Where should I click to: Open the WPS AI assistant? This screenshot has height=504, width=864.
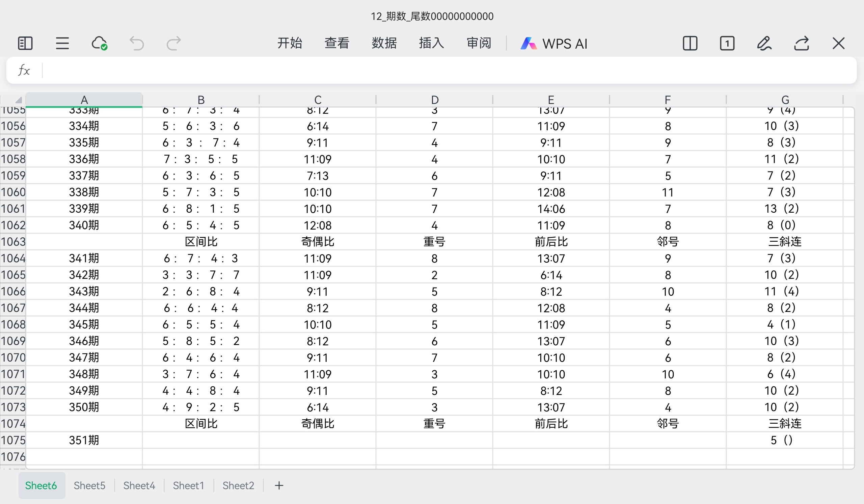point(554,44)
